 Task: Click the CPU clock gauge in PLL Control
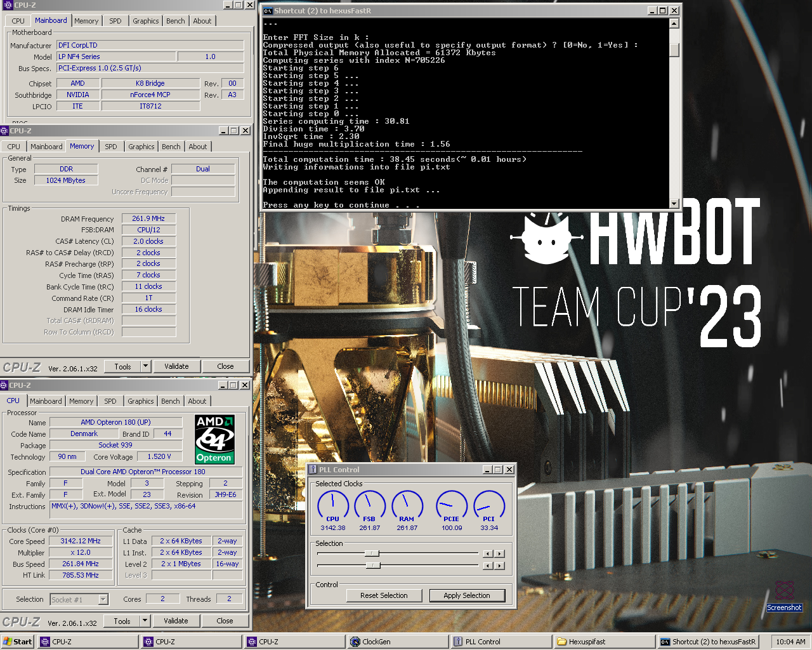point(333,506)
